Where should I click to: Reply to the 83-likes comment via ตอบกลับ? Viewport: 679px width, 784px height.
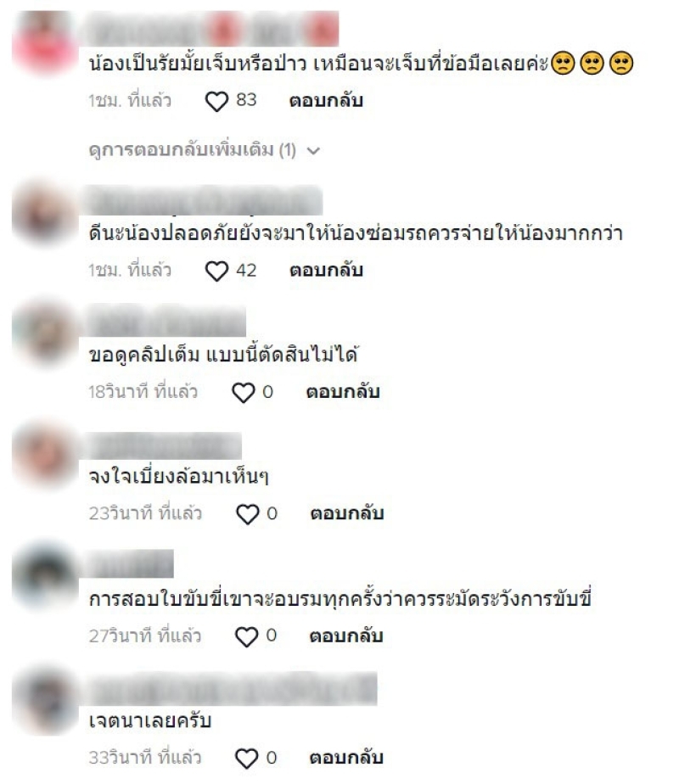[x=326, y=100]
